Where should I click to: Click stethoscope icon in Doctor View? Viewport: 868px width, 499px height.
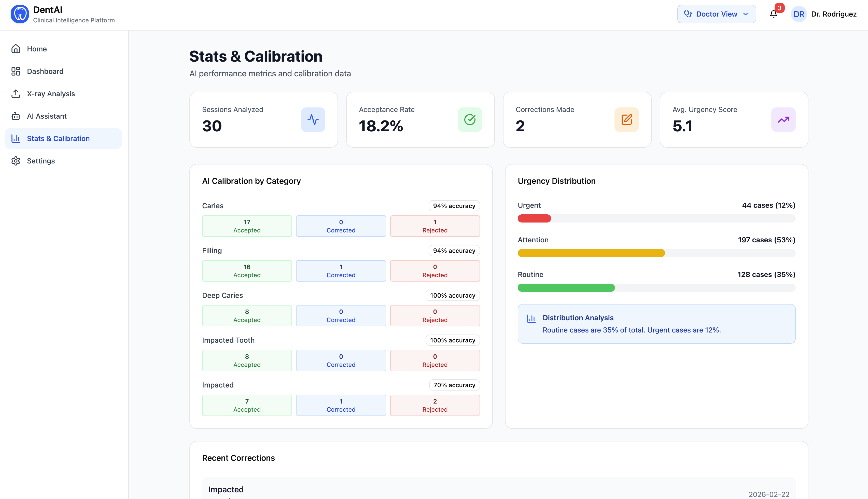coord(688,14)
